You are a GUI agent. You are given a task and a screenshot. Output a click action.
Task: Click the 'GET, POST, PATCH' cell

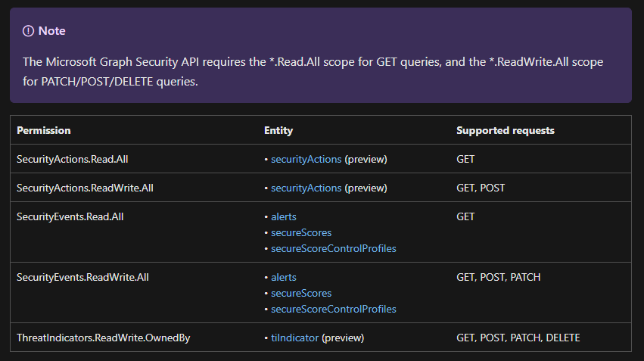tap(498, 277)
